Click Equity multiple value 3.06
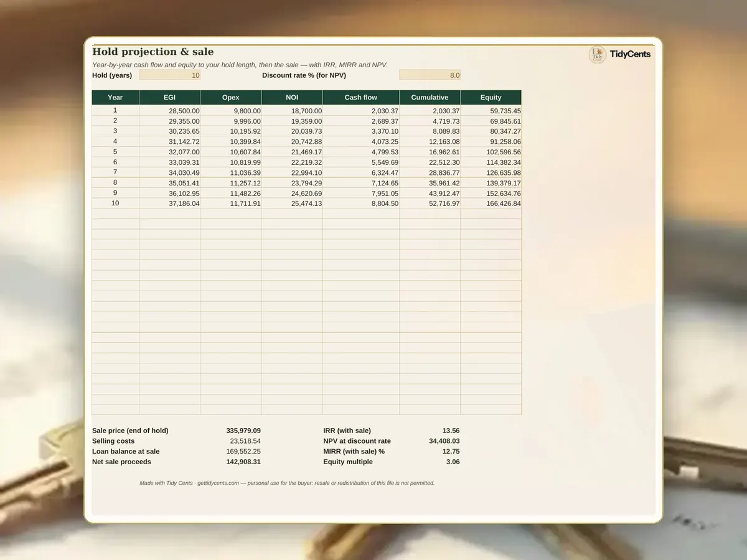Image resolution: width=747 pixels, height=560 pixels. [x=453, y=462]
